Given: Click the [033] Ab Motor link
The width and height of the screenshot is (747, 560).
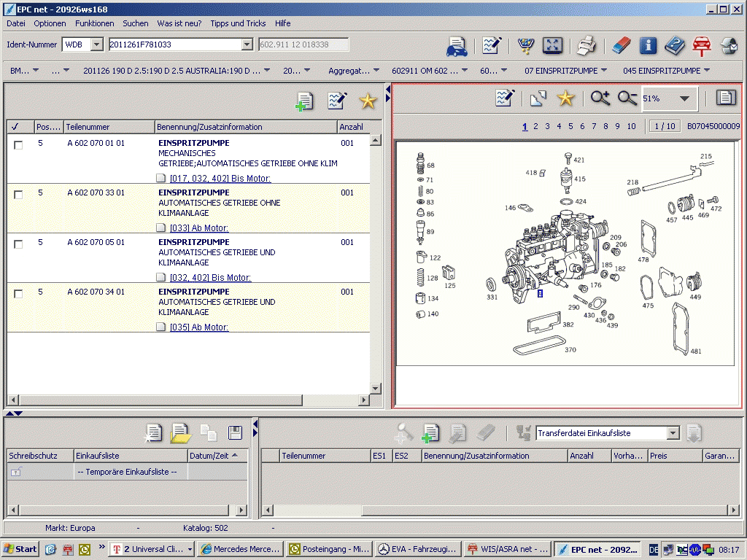Looking at the screenshot, I should [198, 228].
